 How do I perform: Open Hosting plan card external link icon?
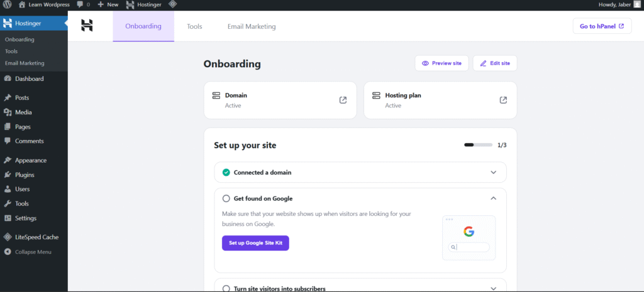point(503,100)
